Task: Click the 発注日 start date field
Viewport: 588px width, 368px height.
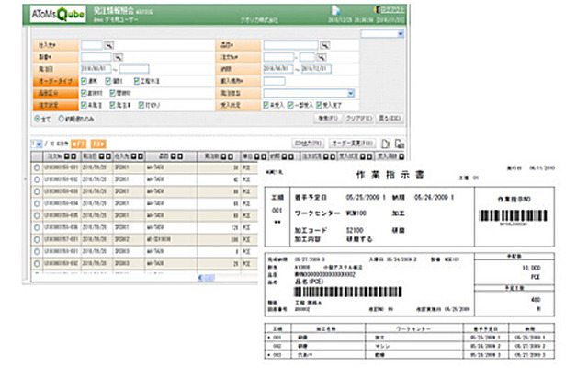Action: [96, 69]
